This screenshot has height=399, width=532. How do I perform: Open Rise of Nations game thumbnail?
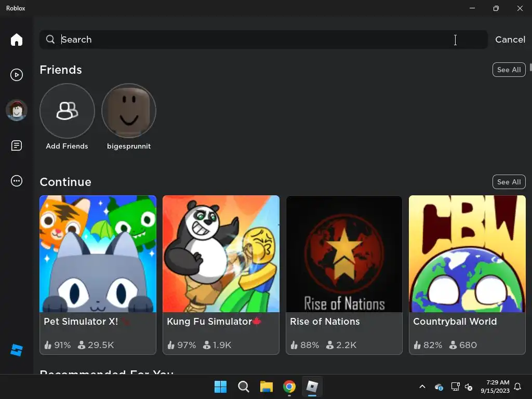click(344, 254)
